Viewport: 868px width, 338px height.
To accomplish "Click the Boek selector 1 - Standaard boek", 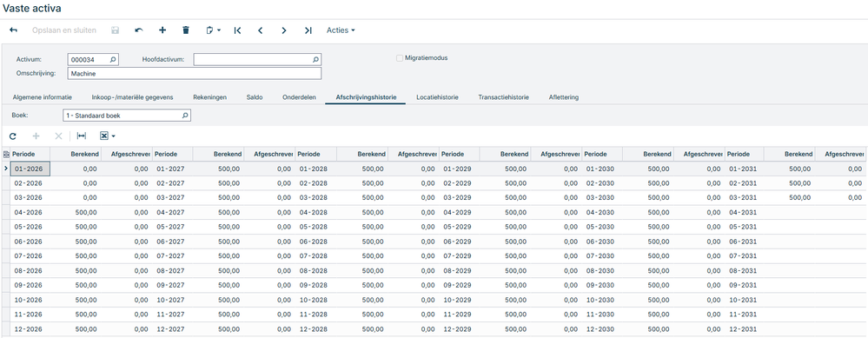I will point(127,116).
